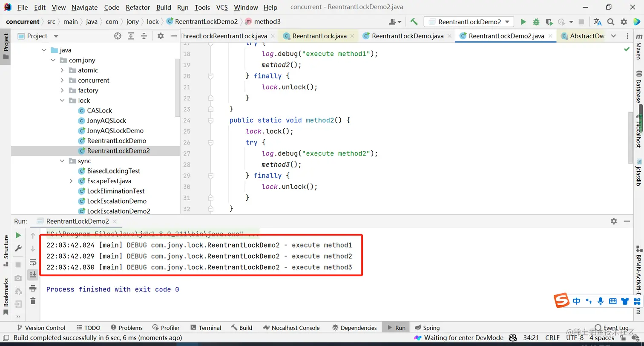Click the editor vertical scrollbar
This screenshot has width=644, height=346.
click(631, 137)
